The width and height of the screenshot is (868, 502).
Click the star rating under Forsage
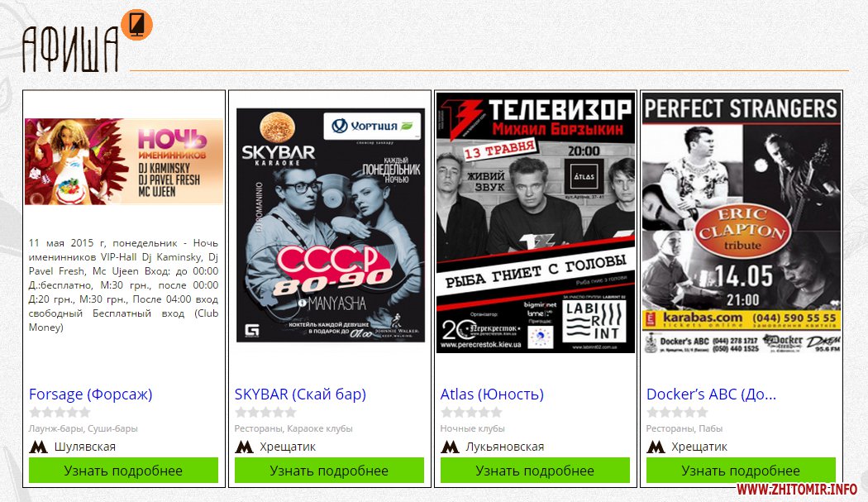60,412
